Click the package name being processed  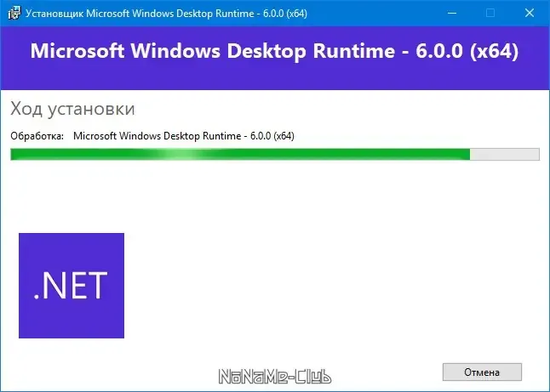click(x=184, y=136)
